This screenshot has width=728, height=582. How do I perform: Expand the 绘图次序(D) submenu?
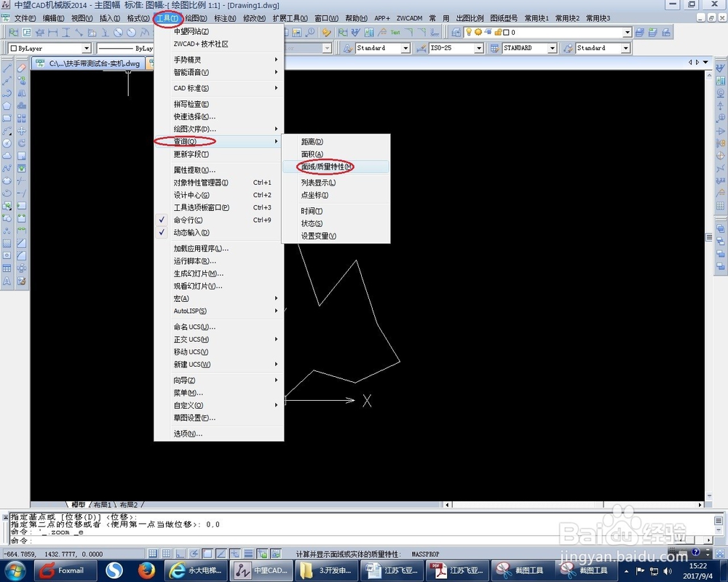click(218, 129)
